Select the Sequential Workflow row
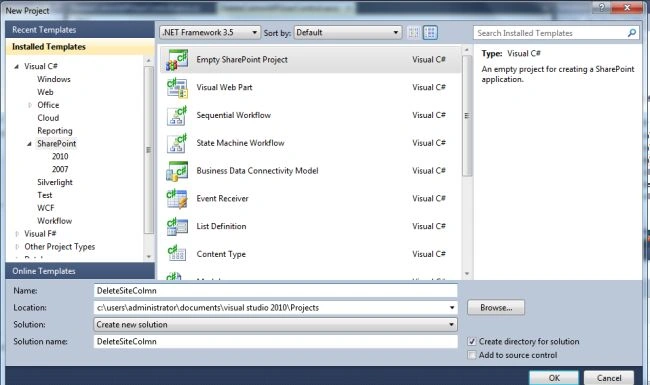Viewport: 650px width, 385px height. pos(310,115)
